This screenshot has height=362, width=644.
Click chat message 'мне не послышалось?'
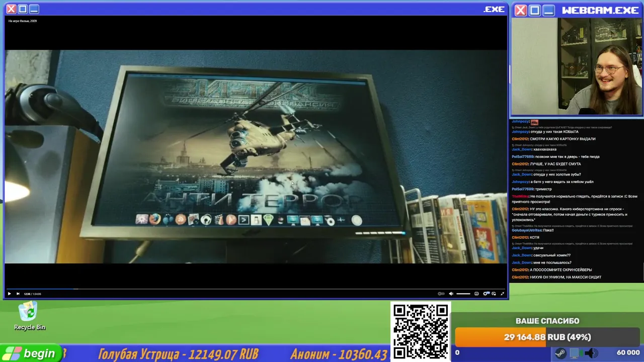point(552,262)
